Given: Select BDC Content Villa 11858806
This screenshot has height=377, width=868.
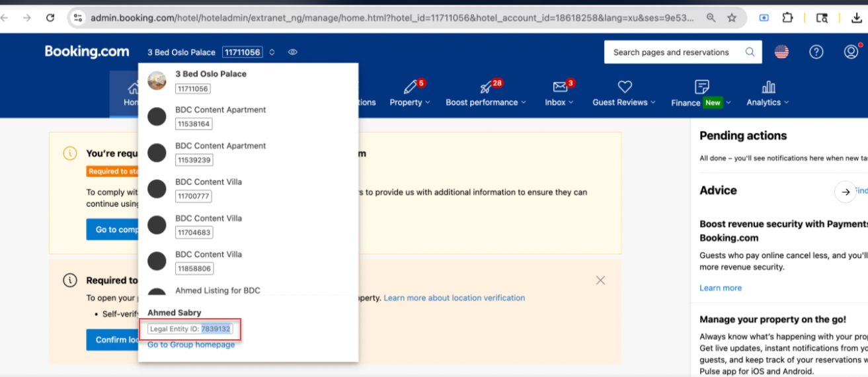Looking at the screenshot, I should (248, 261).
